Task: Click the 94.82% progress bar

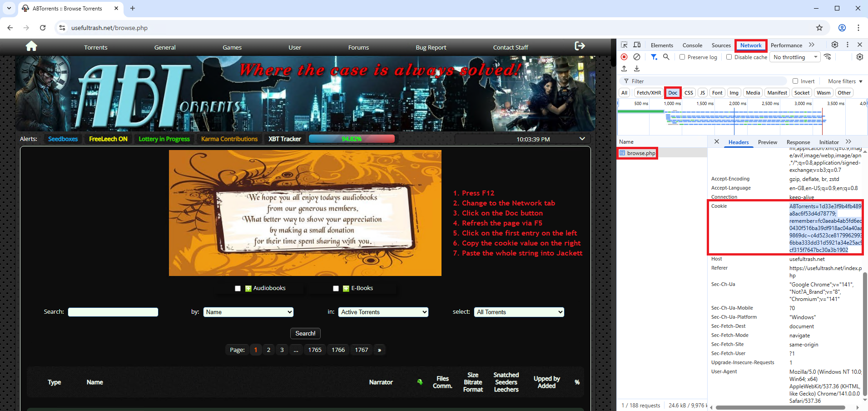Action: coord(352,139)
